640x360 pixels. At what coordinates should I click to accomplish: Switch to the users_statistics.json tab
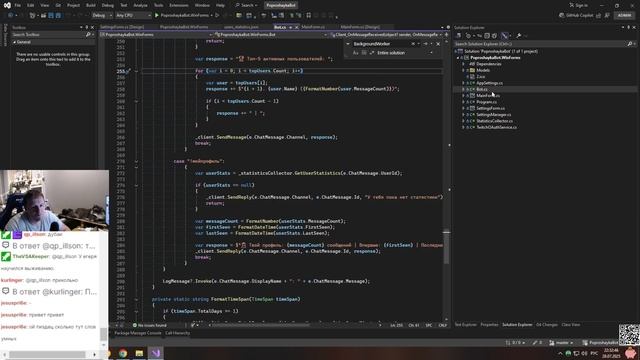(241, 27)
